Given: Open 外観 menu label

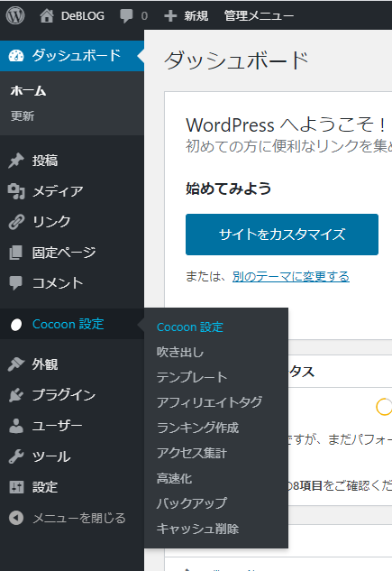Looking at the screenshot, I should click(x=45, y=364).
